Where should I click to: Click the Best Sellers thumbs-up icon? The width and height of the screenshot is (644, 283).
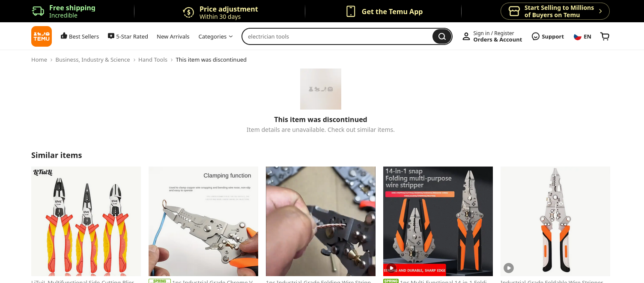(x=64, y=36)
